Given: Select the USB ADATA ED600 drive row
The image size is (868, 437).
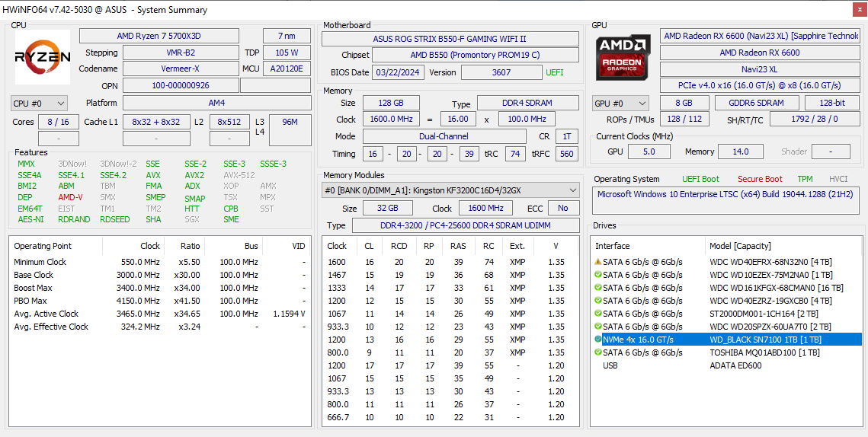Looking at the screenshot, I should pos(727,365).
